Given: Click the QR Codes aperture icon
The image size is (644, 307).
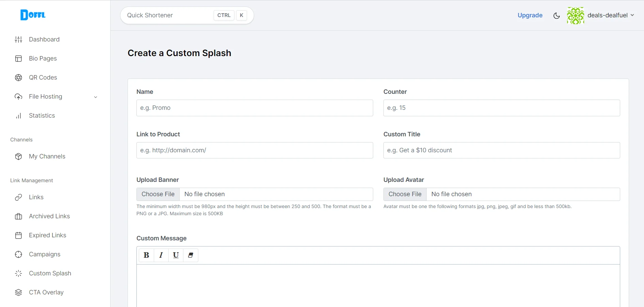Looking at the screenshot, I should coord(18,78).
